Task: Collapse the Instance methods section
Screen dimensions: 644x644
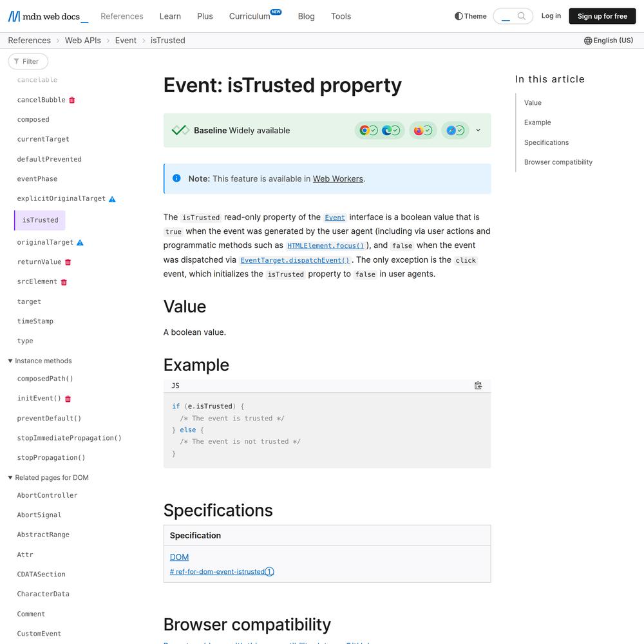Action: pos(40,361)
